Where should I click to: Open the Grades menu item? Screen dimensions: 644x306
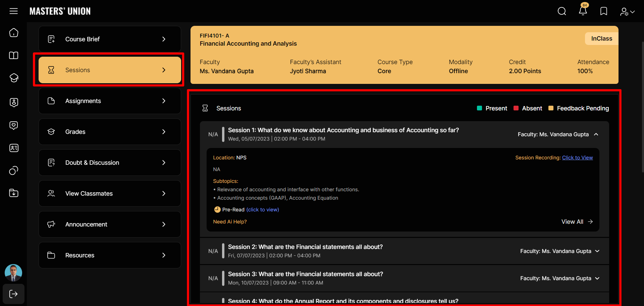point(110,132)
